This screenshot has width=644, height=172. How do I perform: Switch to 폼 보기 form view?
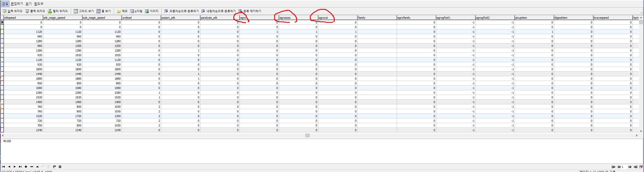click(104, 11)
